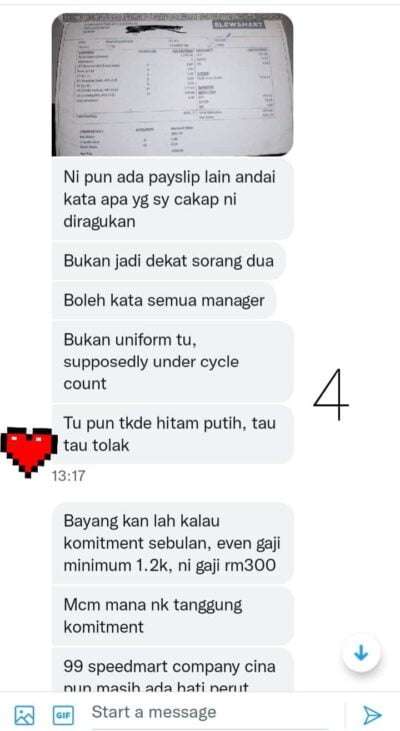This screenshot has width=400, height=731.
Task: Select message "Boleh kata semua manager"
Action: (x=164, y=300)
